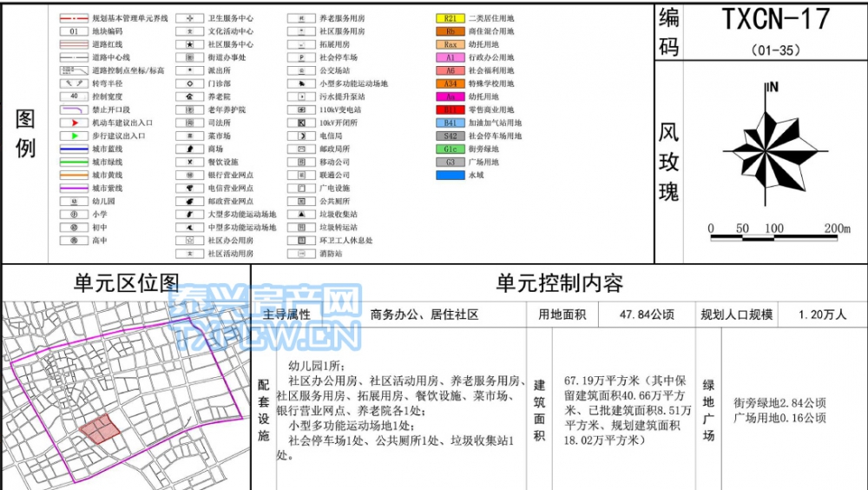Click the 环卫工人休息处 symbol
Viewport: 868px width, 490px height.
click(302, 240)
